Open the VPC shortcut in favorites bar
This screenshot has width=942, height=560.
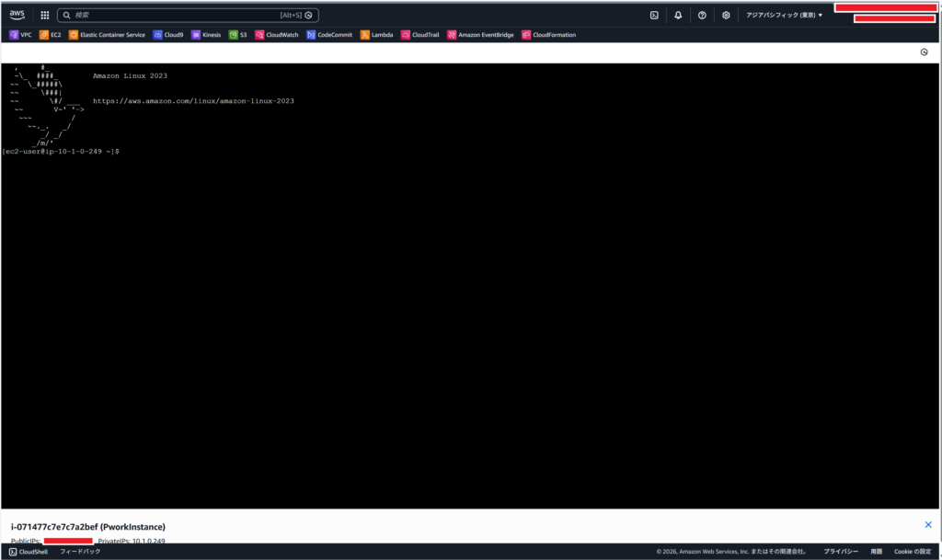click(x=20, y=35)
